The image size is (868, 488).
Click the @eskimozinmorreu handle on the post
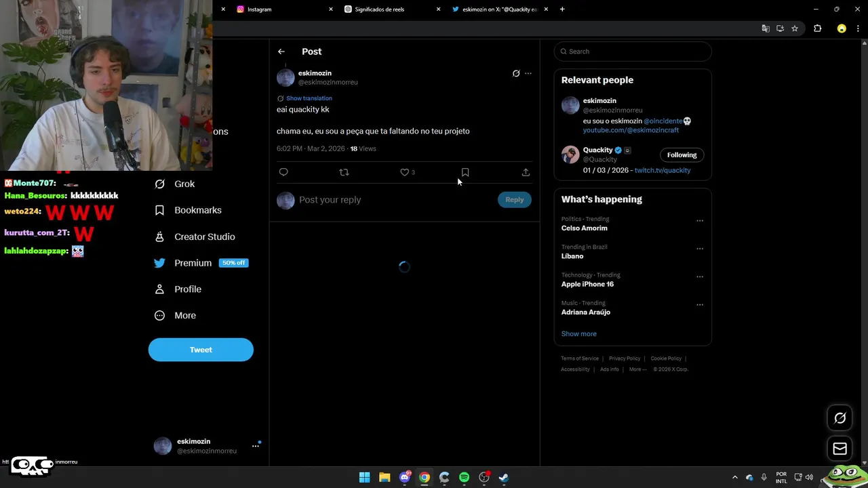pos(328,82)
